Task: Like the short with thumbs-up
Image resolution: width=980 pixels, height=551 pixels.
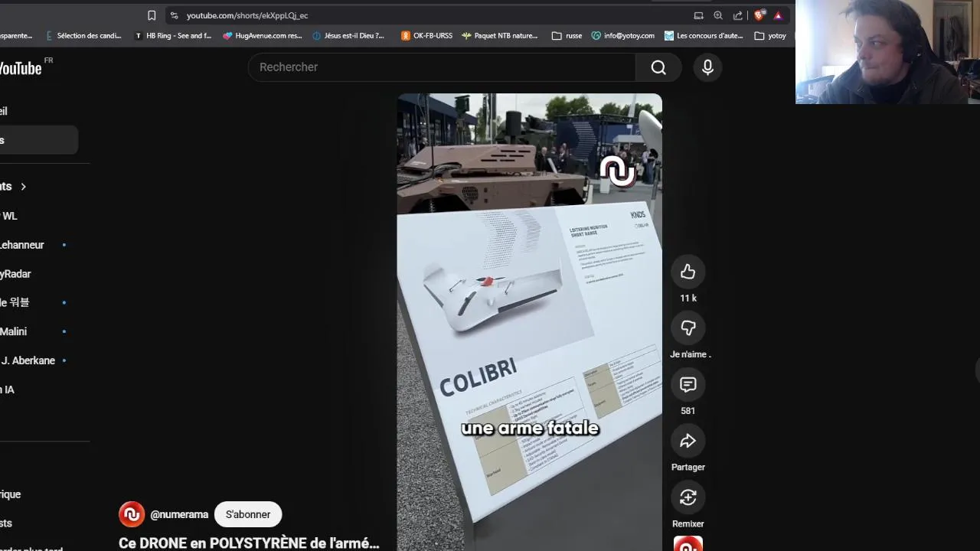Action: pos(688,272)
